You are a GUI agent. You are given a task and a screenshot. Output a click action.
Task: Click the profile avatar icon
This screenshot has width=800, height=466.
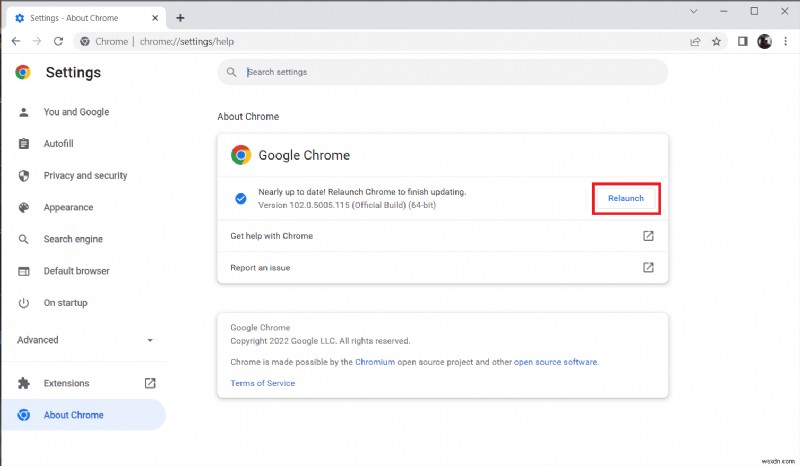[x=764, y=42]
